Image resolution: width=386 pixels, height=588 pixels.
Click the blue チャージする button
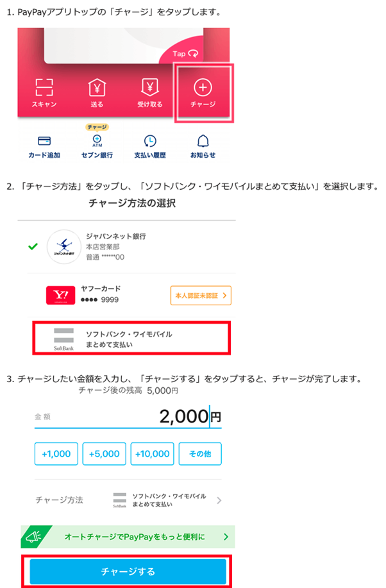point(128,571)
